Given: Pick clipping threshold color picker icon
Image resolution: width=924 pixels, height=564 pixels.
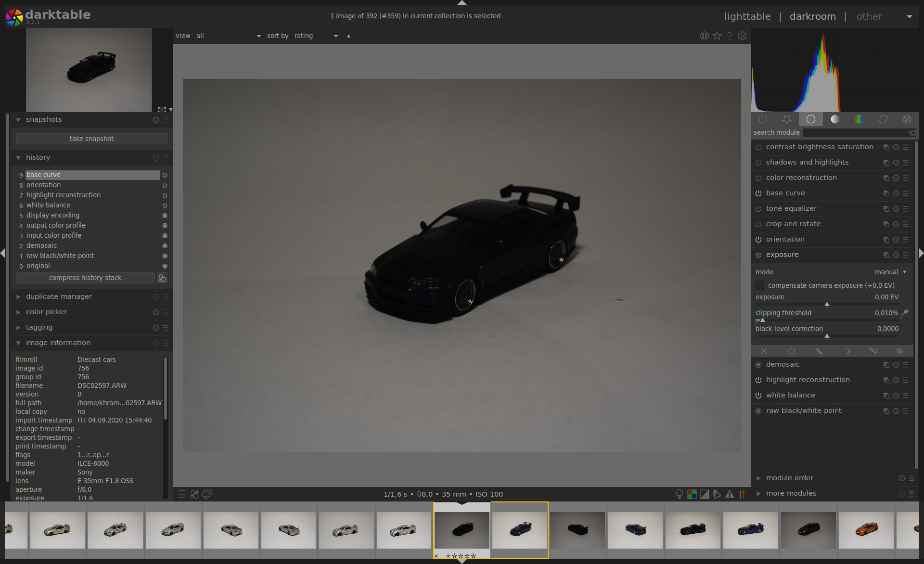Looking at the screenshot, I should 905,313.
